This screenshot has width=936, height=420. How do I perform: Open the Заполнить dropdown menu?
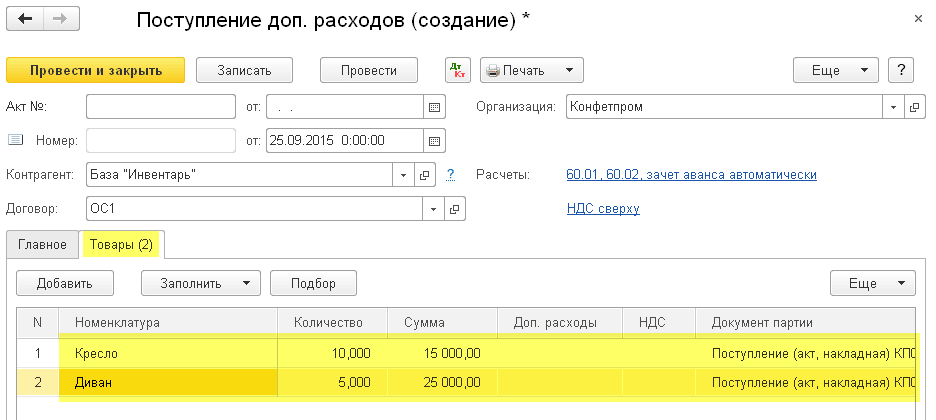(200, 283)
